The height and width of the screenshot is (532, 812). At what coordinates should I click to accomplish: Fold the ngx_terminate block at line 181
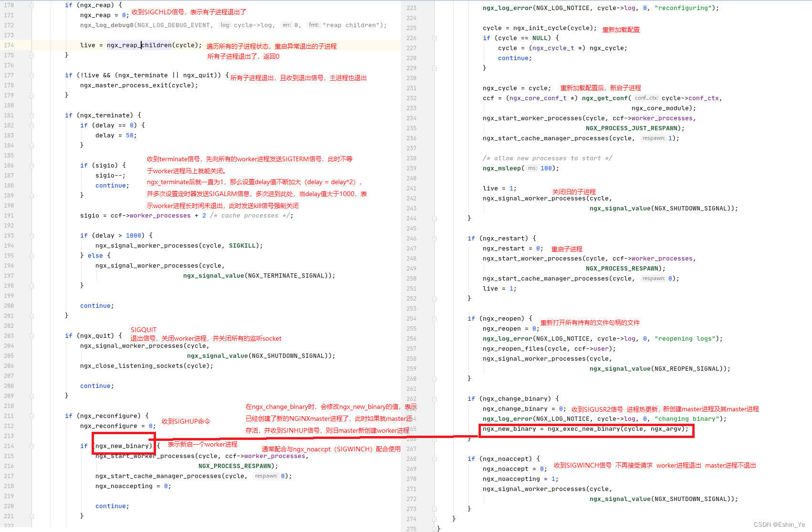[31, 115]
